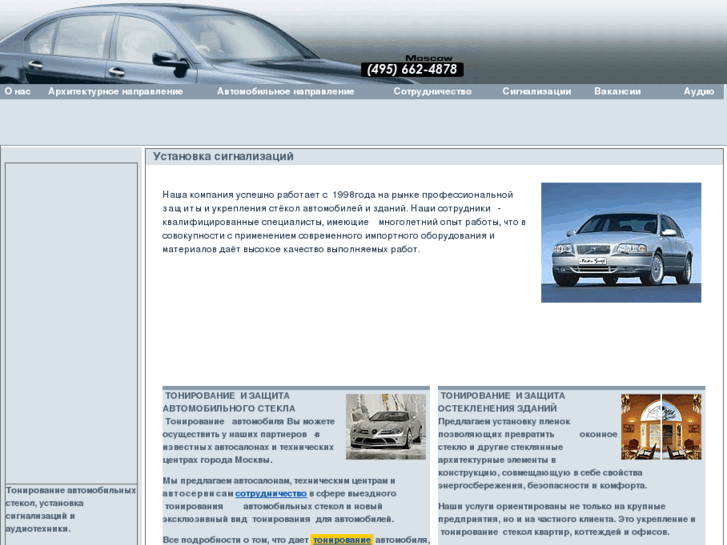Click the "Moscow" label above phone number
727x545 pixels.
tap(429, 58)
